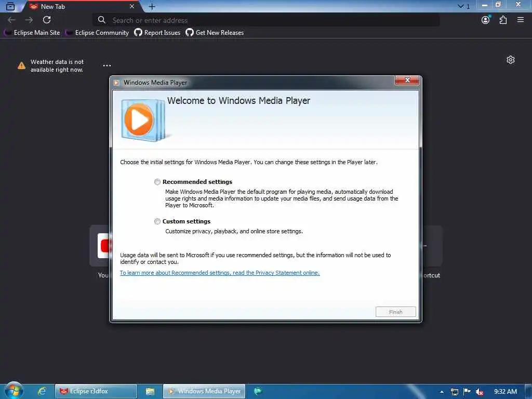Click the search magnifier icon in address bar

[x=101, y=20]
